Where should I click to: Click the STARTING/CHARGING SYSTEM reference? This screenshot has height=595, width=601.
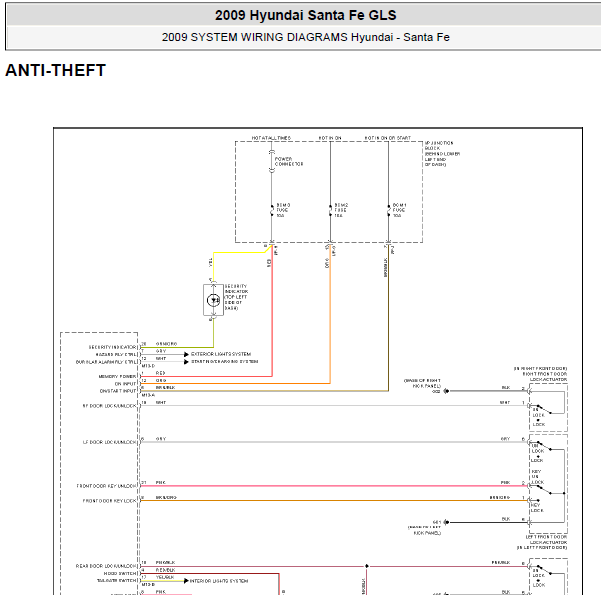click(x=225, y=362)
